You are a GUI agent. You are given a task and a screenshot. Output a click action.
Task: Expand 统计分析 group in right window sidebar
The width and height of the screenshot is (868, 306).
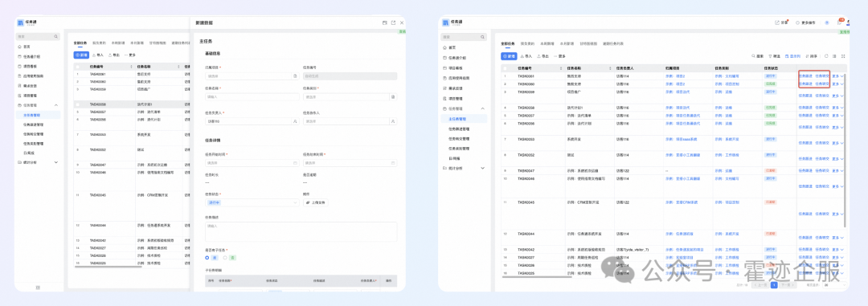pos(482,168)
